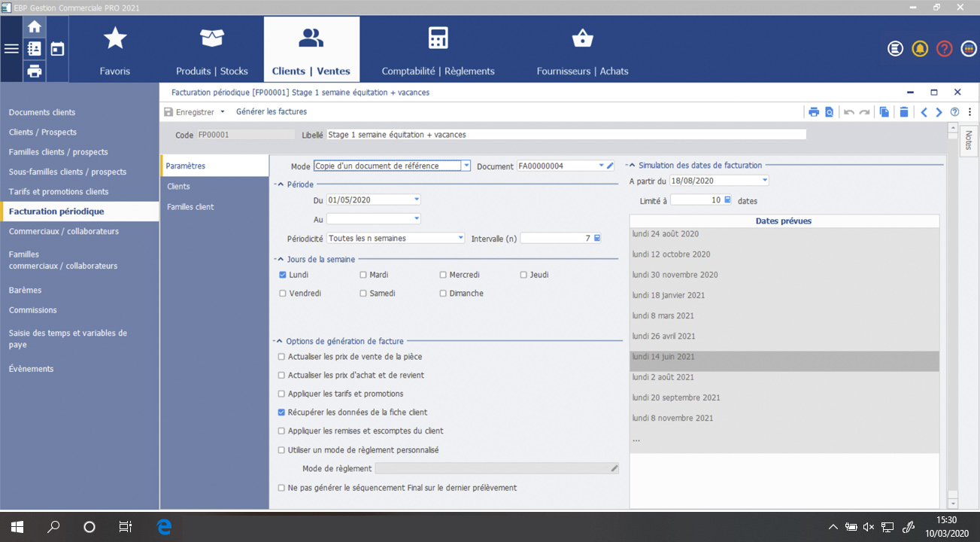980x542 pixels.
Task: Open the Mode dropdown
Action: [466, 166]
